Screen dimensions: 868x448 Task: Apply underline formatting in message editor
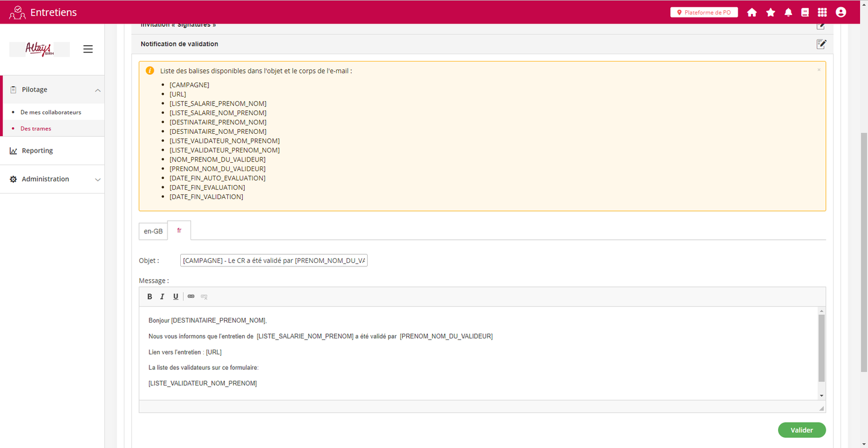(175, 297)
